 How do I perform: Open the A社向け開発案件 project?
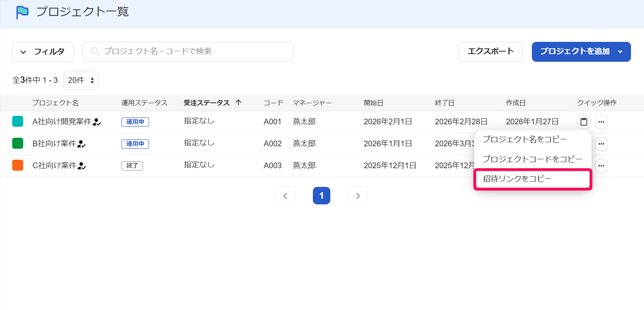(x=62, y=122)
